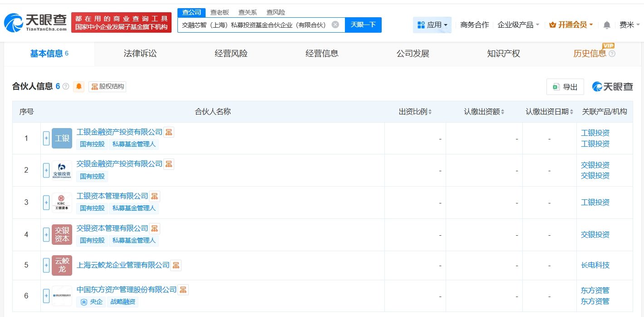This screenshot has width=644, height=317.
Task: Clear search box with the X icon
Action: (335, 25)
